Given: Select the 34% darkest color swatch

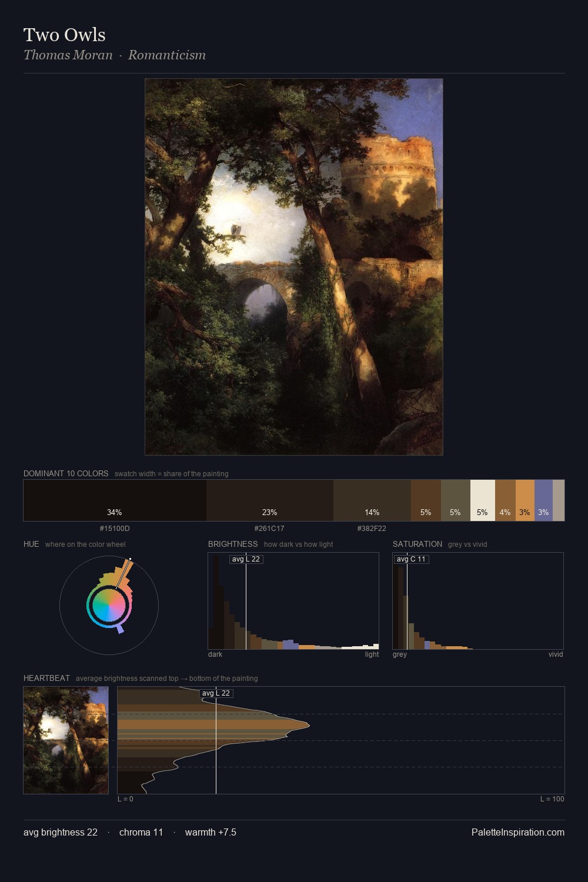Looking at the screenshot, I should [115, 500].
